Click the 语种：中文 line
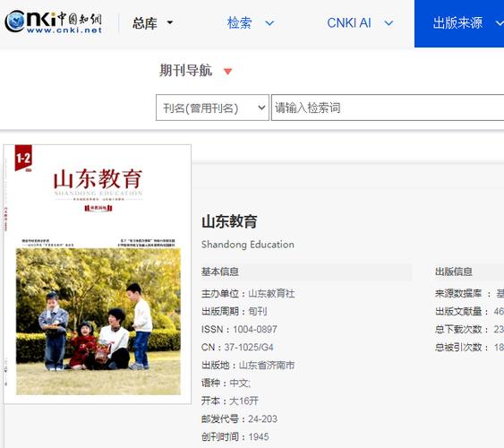 [226, 383]
